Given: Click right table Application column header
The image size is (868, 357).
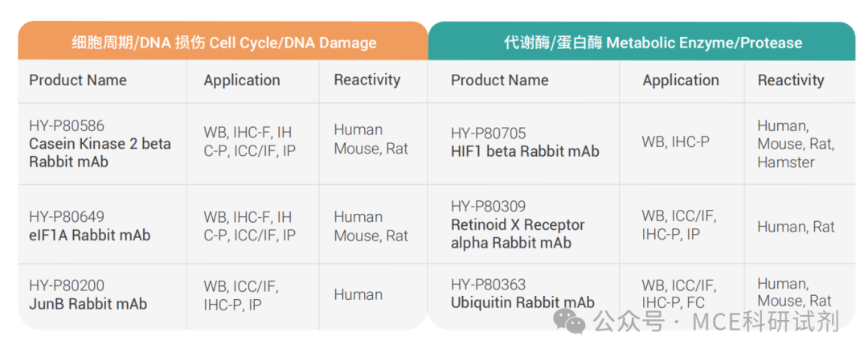Looking at the screenshot, I should click(x=681, y=80).
